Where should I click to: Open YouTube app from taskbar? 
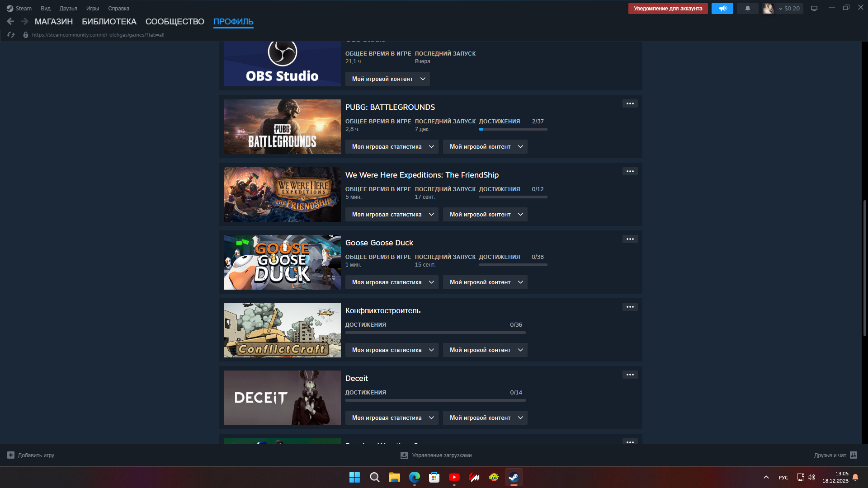coord(454,477)
